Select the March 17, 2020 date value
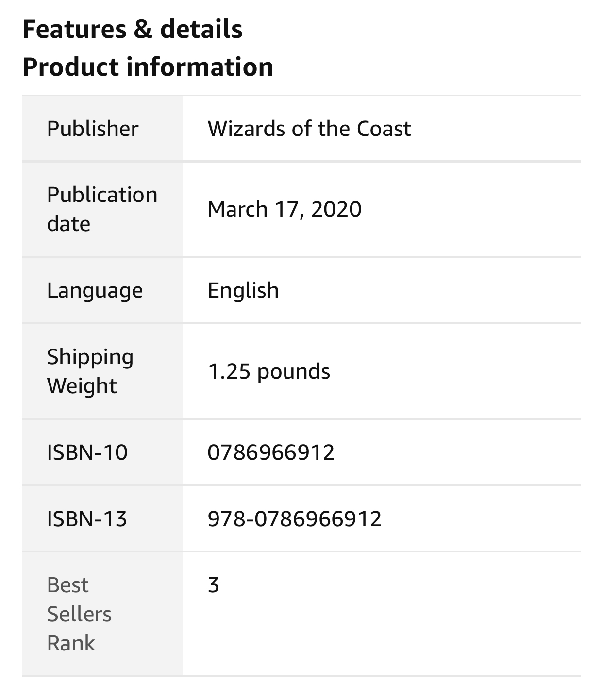603x700 pixels. point(285,209)
